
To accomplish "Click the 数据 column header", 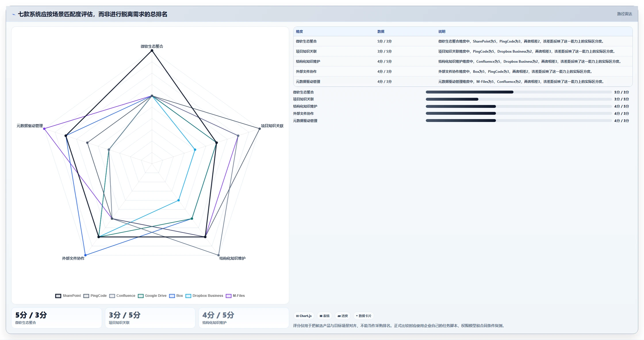I will tap(381, 32).
